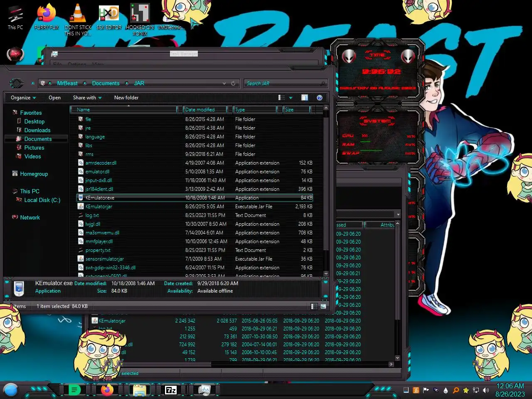This screenshot has width=532, height=399.
Task: Open File Explorer from the taskbar
Action: point(139,390)
